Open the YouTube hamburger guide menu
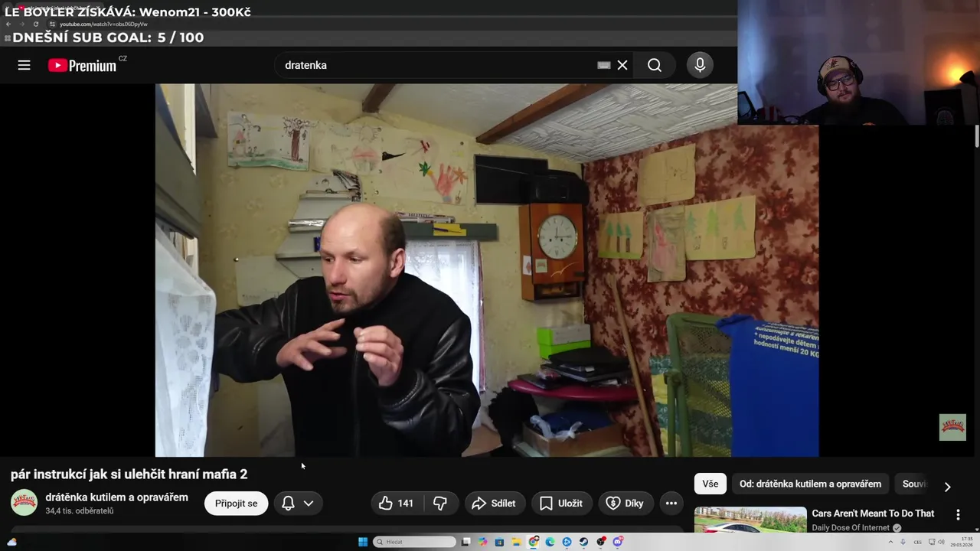Viewport: 980px width, 551px height. [24, 65]
